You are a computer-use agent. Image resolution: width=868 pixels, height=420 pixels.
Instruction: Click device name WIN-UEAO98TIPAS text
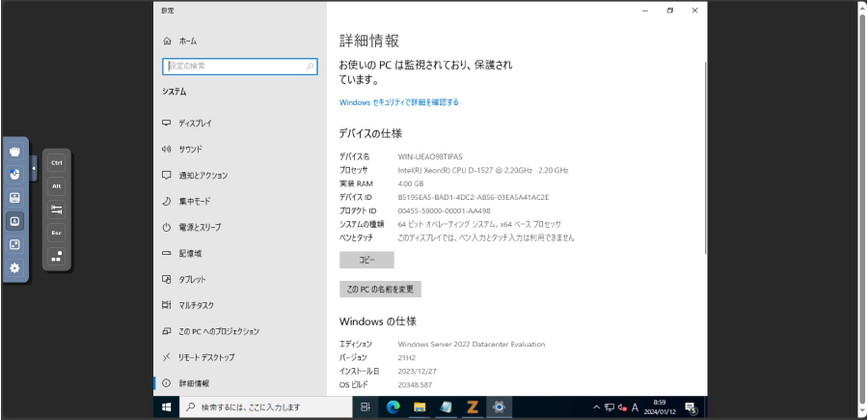point(430,156)
